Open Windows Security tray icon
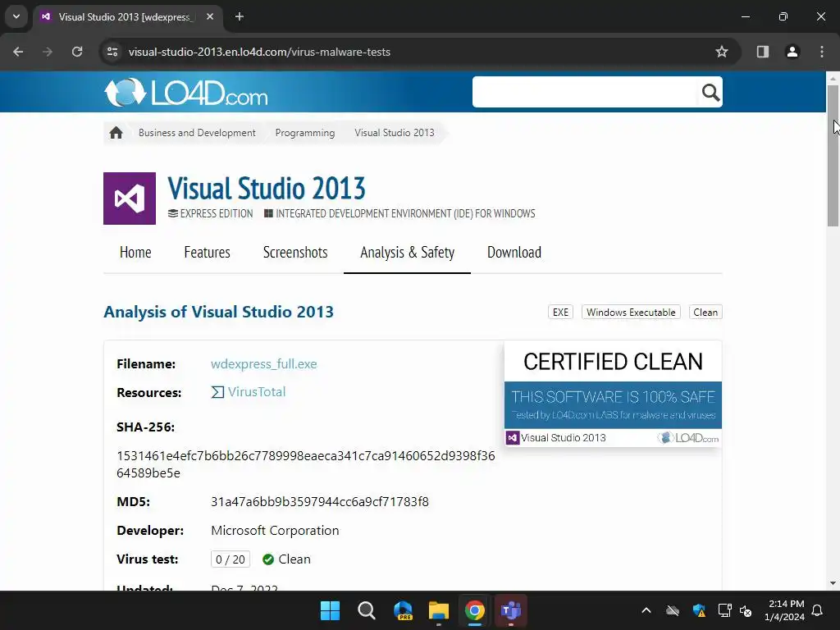Viewport: 840px width, 630px height. pos(699,610)
